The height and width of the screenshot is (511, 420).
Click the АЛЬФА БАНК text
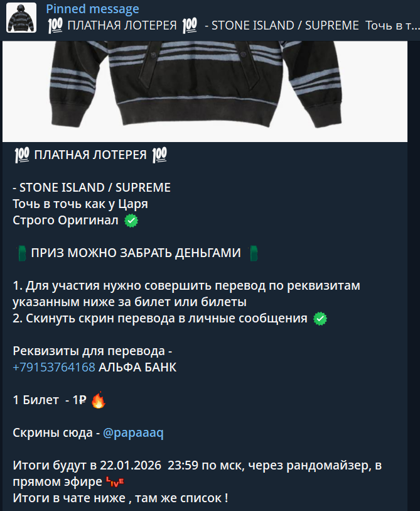pos(137,367)
